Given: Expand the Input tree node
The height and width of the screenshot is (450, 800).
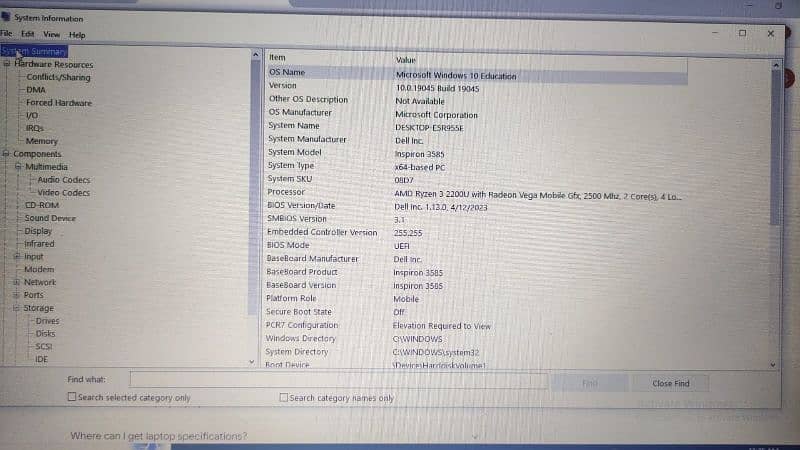Looking at the screenshot, I should (16, 256).
